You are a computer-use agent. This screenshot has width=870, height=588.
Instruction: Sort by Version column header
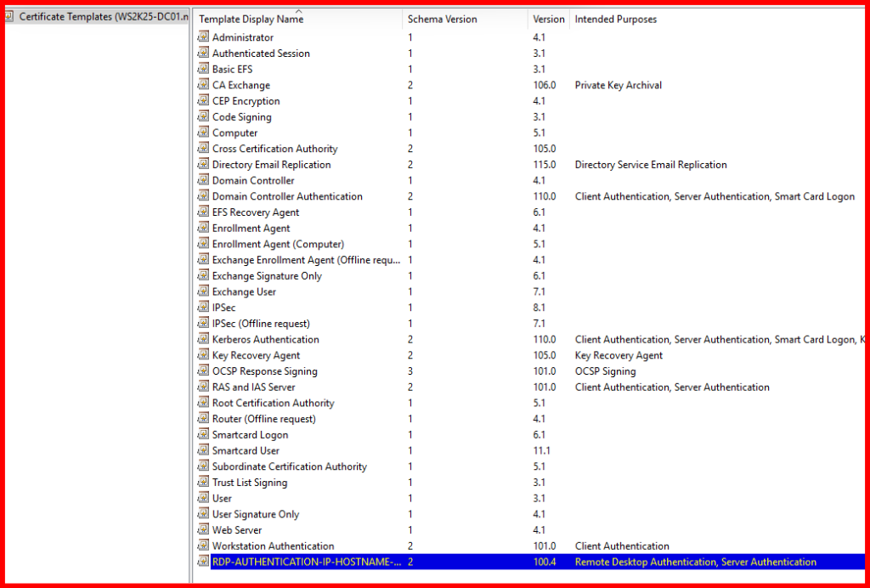548,20
